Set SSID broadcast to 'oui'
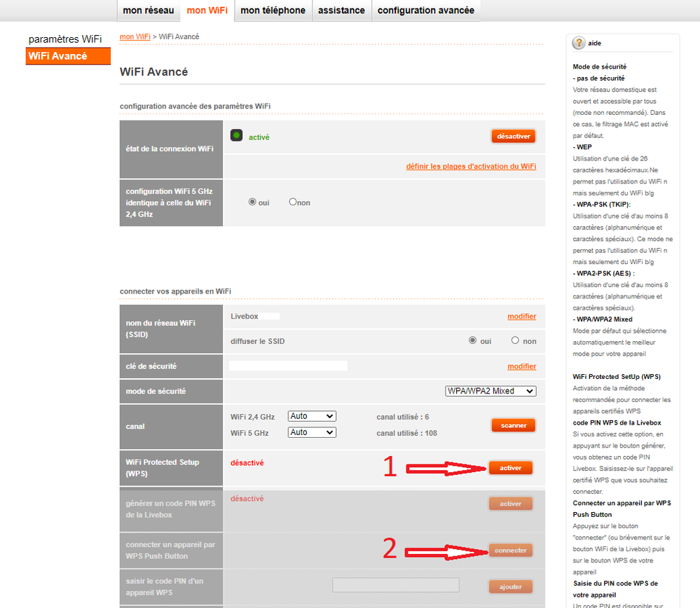This screenshot has height=608, width=700. 473,340
